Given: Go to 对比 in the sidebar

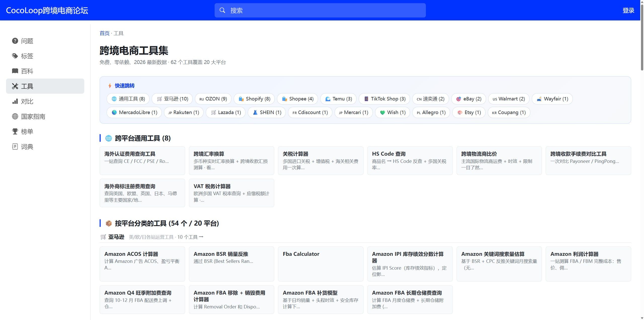Looking at the screenshot, I should coord(45,101).
